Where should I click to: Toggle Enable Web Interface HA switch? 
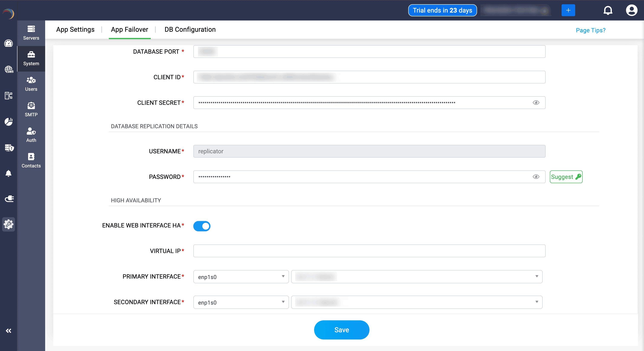click(202, 226)
